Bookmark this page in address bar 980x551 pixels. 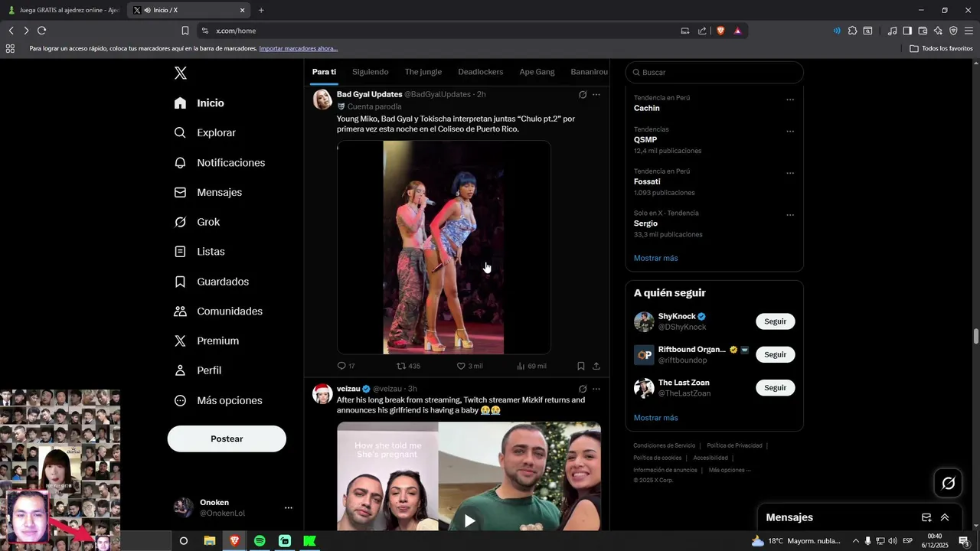185,31
